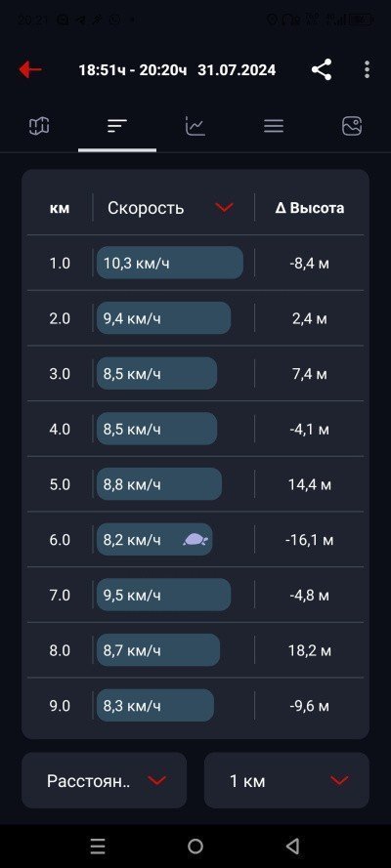
Task: Tap the turtle slowest-split icon
Action: (x=195, y=540)
